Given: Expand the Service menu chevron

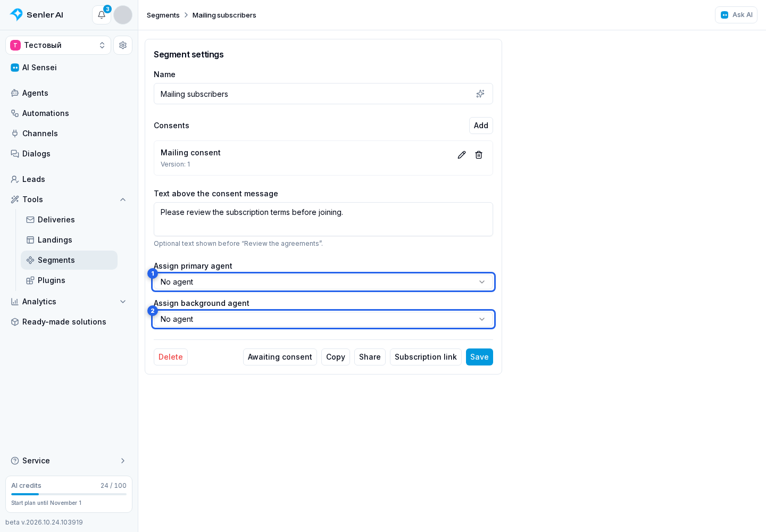Looking at the screenshot, I should [x=123, y=461].
